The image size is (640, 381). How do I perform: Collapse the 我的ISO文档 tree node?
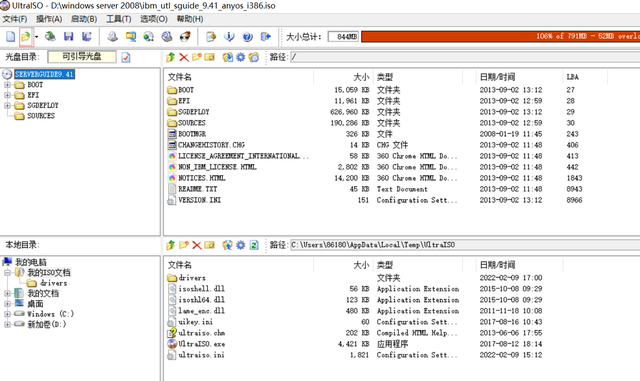click(7, 272)
